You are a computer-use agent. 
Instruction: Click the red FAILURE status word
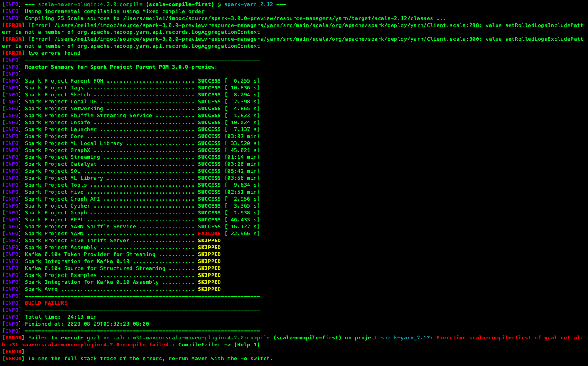pyautogui.click(x=209, y=234)
